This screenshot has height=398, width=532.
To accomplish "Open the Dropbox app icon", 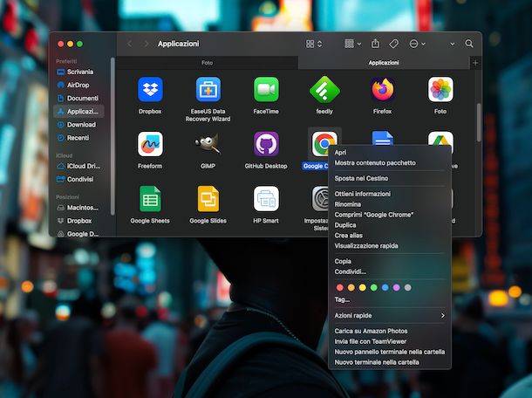I will pyautogui.click(x=150, y=89).
